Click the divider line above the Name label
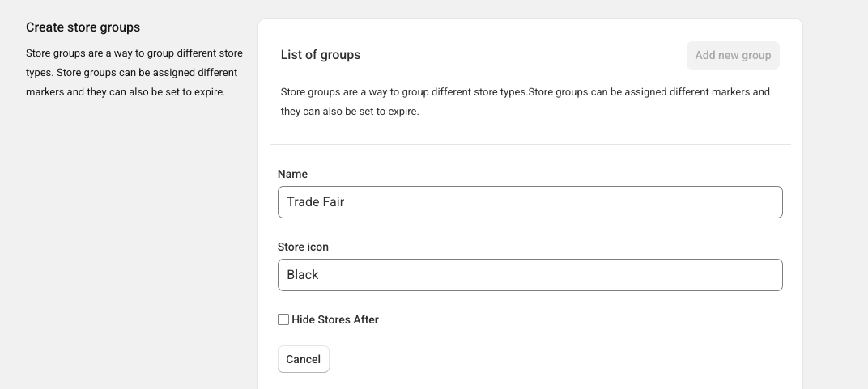The height and width of the screenshot is (389, 868). tap(530, 144)
